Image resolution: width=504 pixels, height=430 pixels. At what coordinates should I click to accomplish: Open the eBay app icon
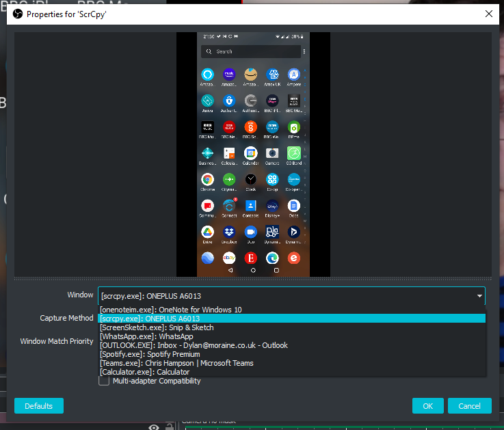[229, 258]
